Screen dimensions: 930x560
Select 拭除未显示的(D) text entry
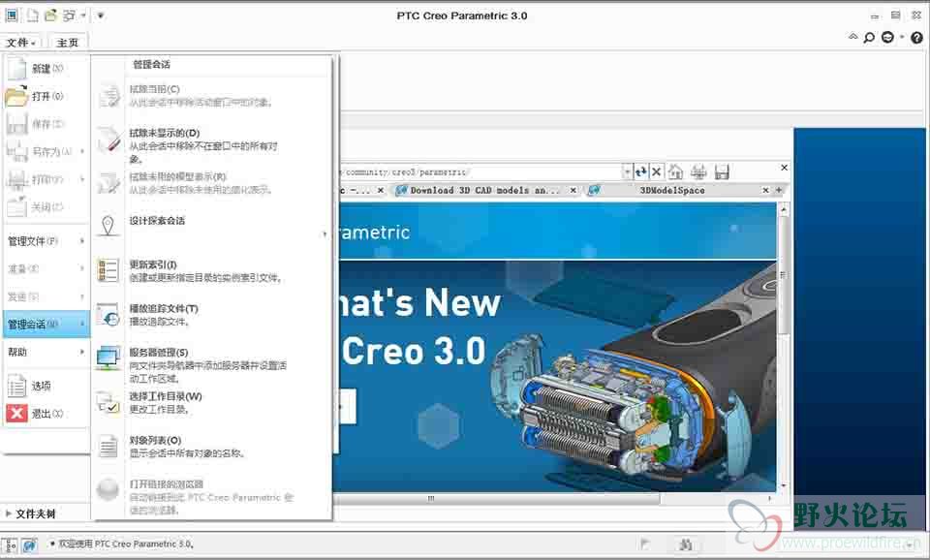click(x=165, y=133)
